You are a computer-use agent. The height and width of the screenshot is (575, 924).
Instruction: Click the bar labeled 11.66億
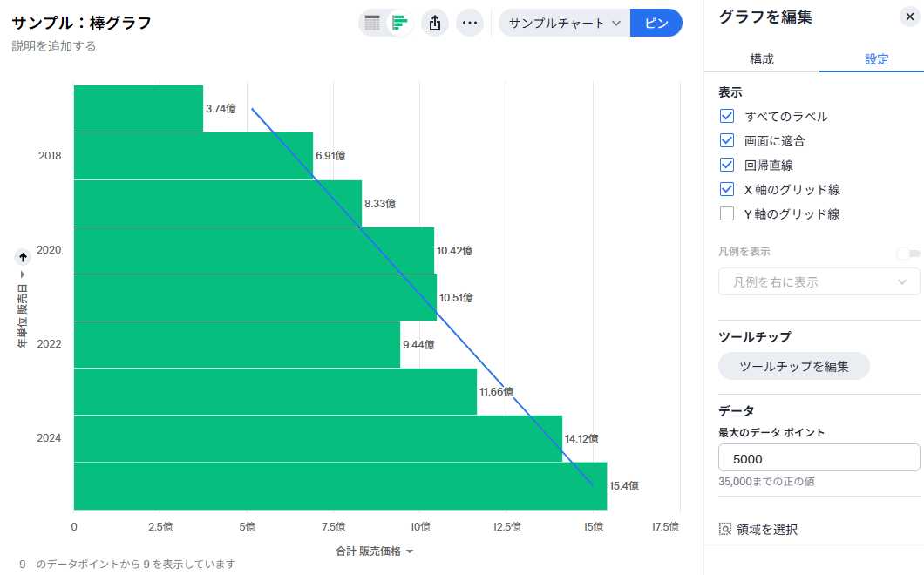click(275, 392)
